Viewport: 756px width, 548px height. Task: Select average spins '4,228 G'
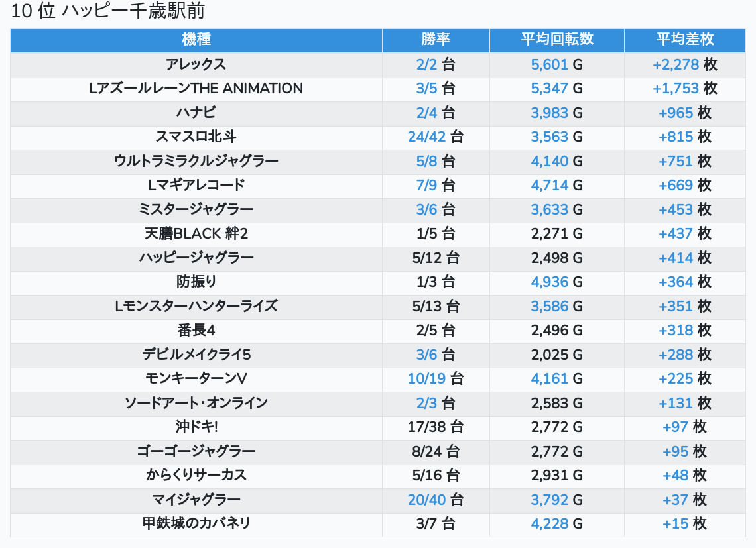pyautogui.click(x=557, y=524)
